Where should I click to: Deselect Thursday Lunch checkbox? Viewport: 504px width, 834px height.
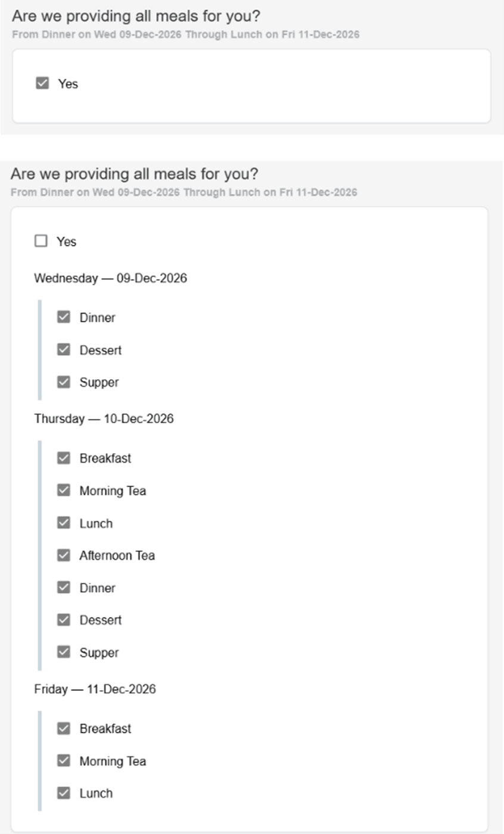click(64, 523)
